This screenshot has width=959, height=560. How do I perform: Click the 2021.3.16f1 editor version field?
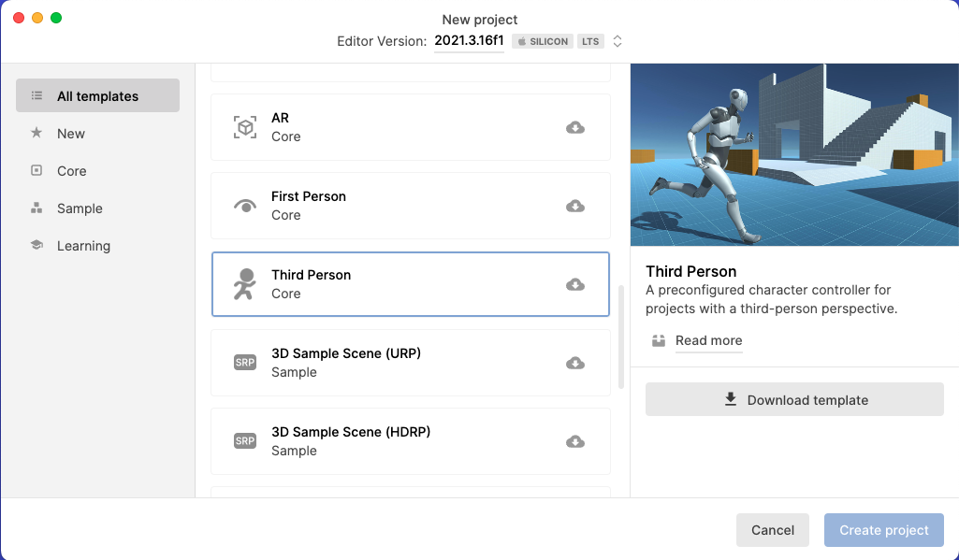(469, 41)
